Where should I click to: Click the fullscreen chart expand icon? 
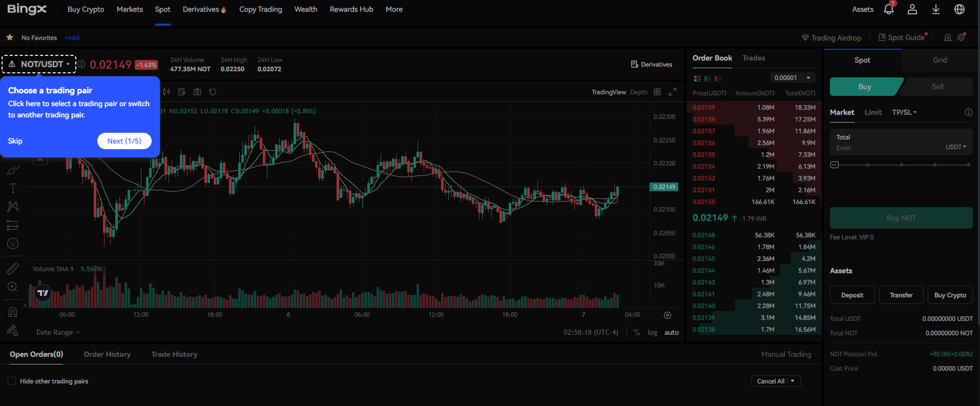673,92
